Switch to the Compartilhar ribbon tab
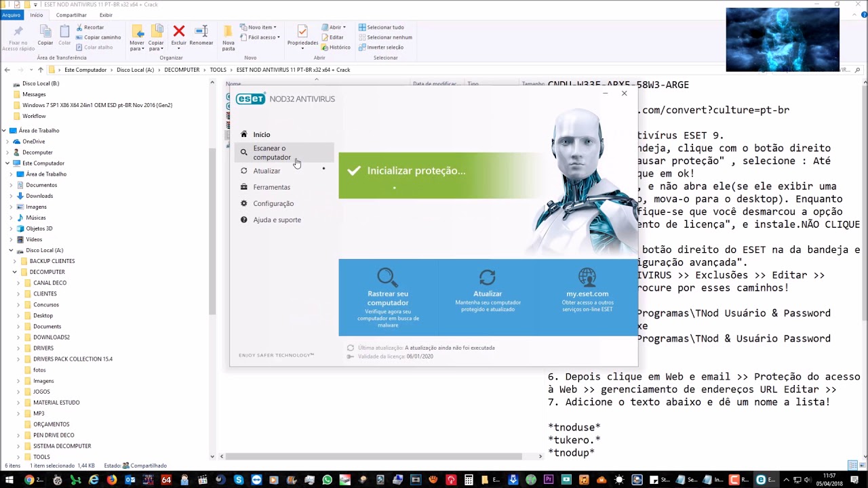The width and height of the screenshot is (868, 488). coord(71,15)
